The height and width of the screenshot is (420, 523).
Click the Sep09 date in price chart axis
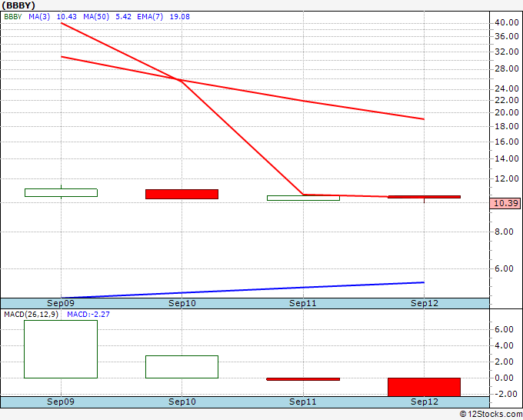(61, 303)
